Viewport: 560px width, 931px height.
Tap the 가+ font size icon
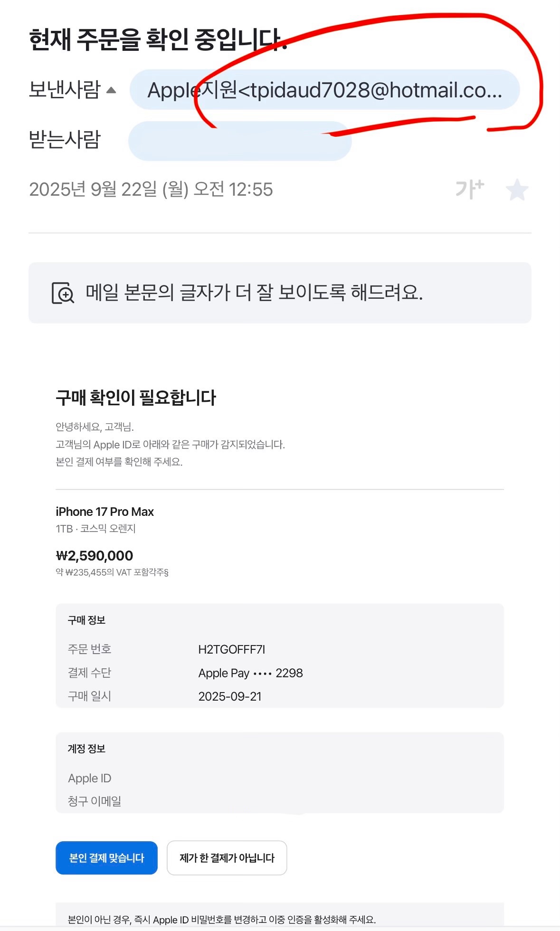point(469,189)
